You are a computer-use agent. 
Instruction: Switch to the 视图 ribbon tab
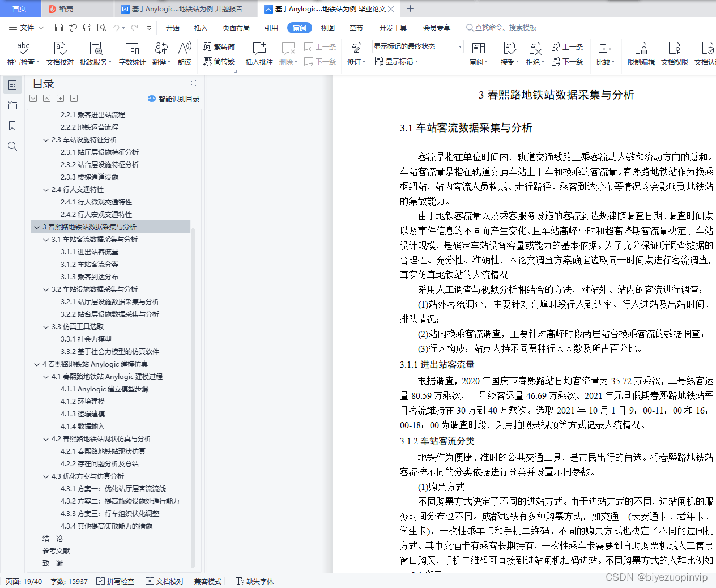[x=327, y=27]
